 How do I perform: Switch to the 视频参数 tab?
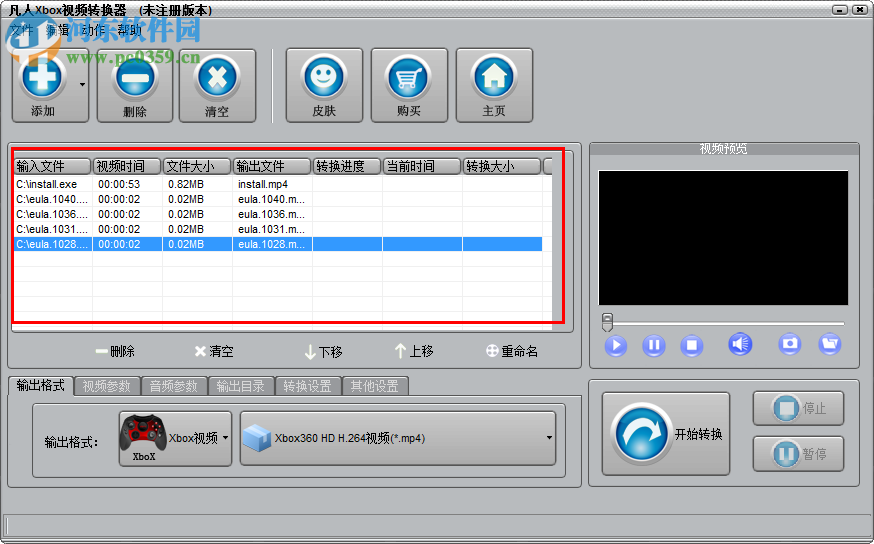pyautogui.click(x=106, y=386)
